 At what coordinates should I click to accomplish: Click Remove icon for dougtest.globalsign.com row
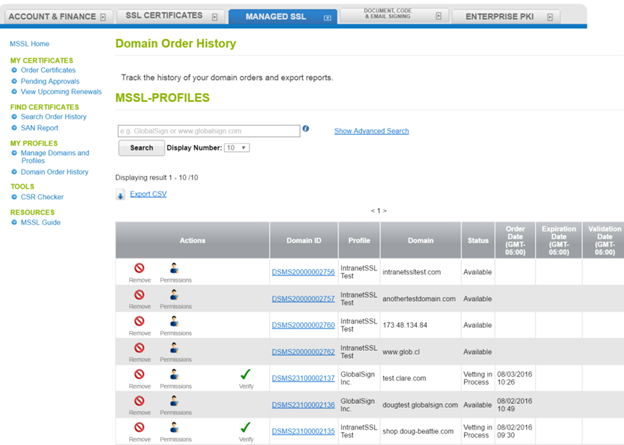tap(140, 402)
